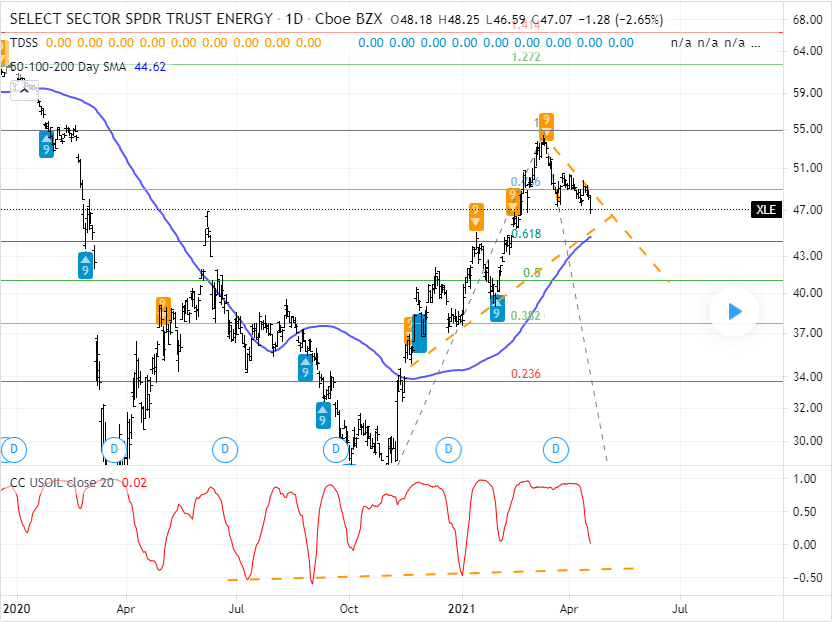The width and height of the screenshot is (832, 622).
Task: Click the 2021 label on time axis
Action: coord(460,607)
